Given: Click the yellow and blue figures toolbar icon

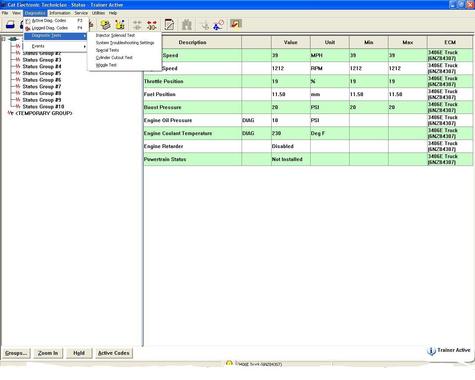Looking at the screenshot, I should (120, 25).
